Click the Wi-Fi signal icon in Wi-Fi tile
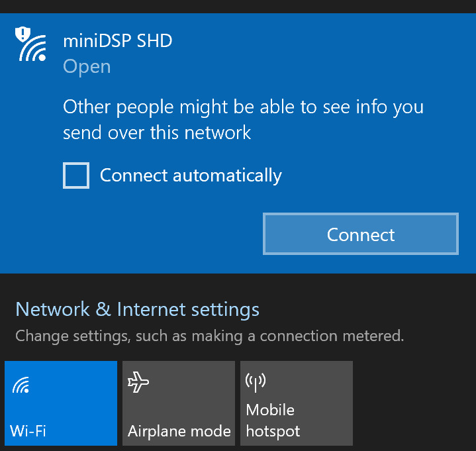 tap(21, 385)
